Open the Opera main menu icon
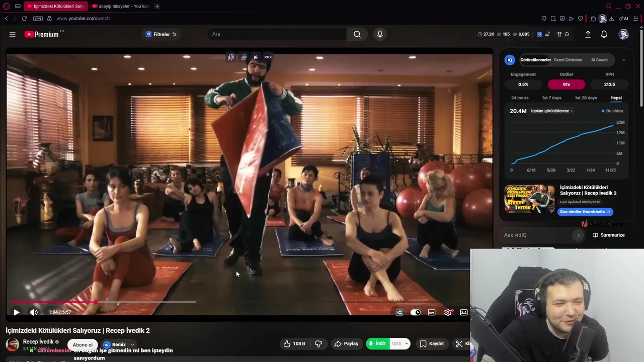The height and width of the screenshot is (362, 644). 7,6
